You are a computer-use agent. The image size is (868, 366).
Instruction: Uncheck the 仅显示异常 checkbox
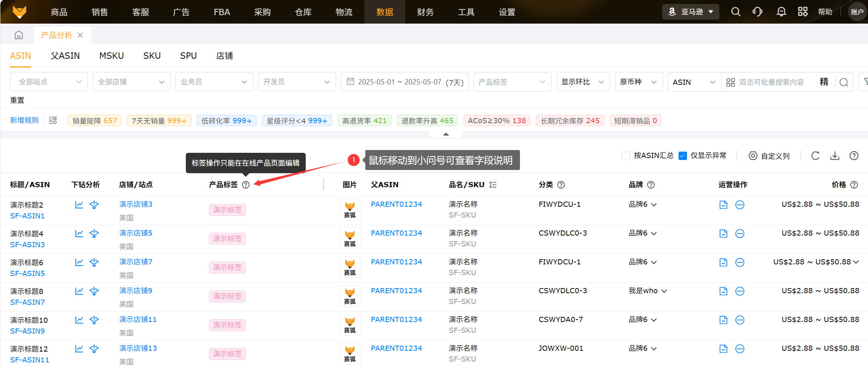[x=683, y=156]
